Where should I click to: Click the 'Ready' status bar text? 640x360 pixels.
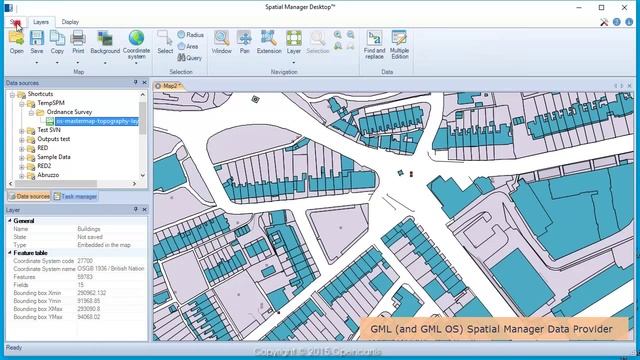click(x=14, y=348)
